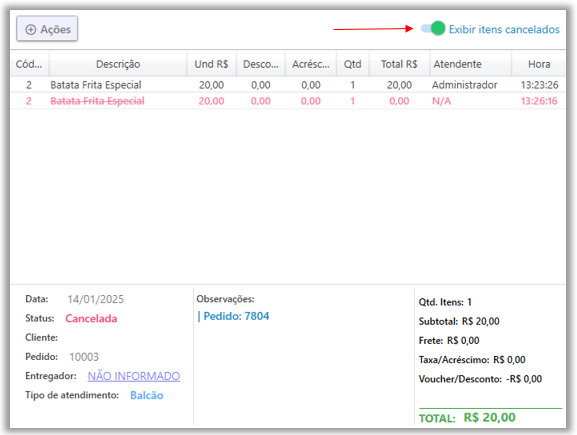
Task: Open the Ações actions button
Action: click(47, 28)
